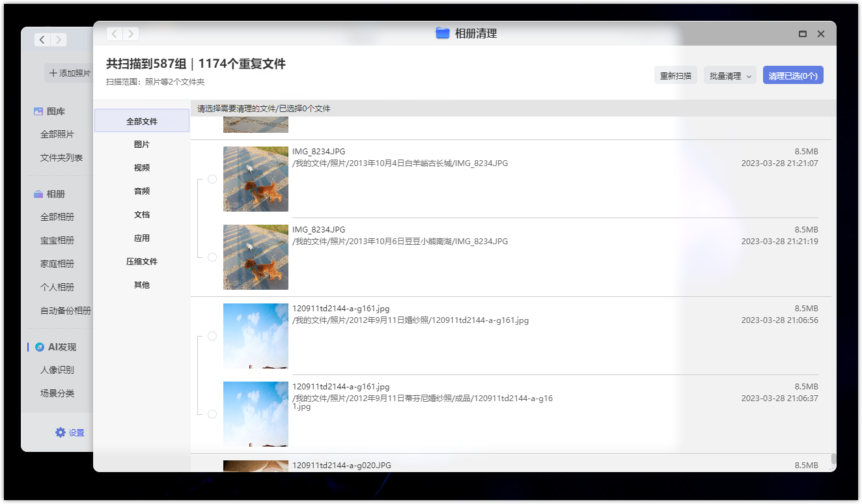
Task: Filter by 视频
Action: pyautogui.click(x=142, y=168)
